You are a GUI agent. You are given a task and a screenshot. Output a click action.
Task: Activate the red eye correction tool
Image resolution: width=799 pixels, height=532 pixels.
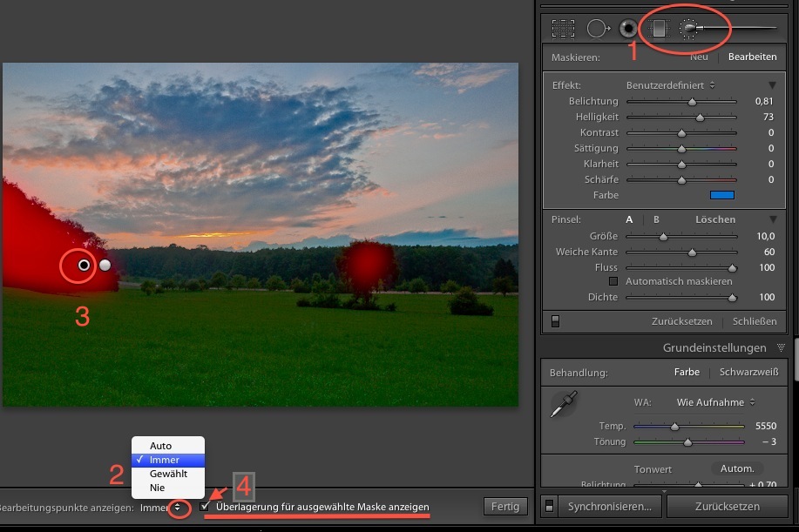[x=628, y=29]
